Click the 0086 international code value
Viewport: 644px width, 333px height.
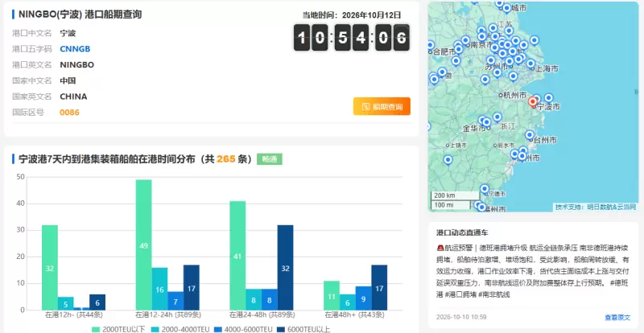coord(69,112)
